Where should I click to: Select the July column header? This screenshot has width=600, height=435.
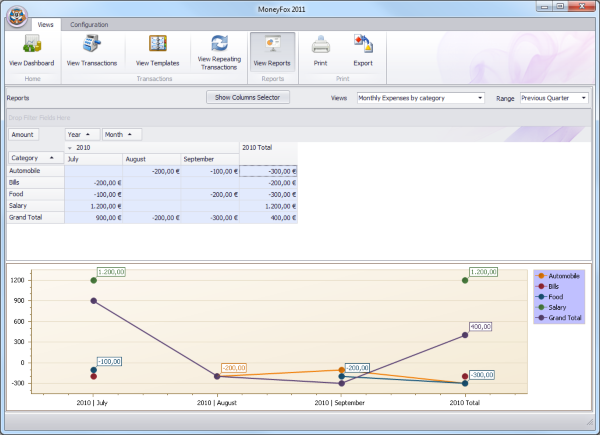tap(93, 159)
